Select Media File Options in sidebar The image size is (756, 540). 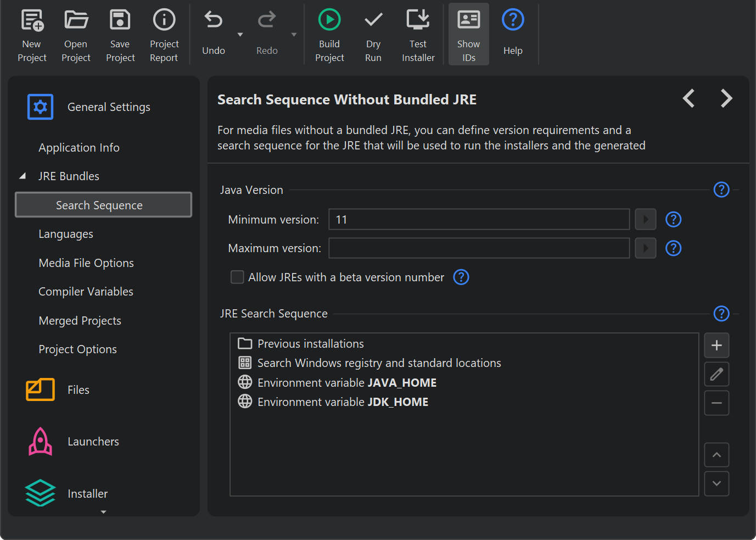point(86,263)
